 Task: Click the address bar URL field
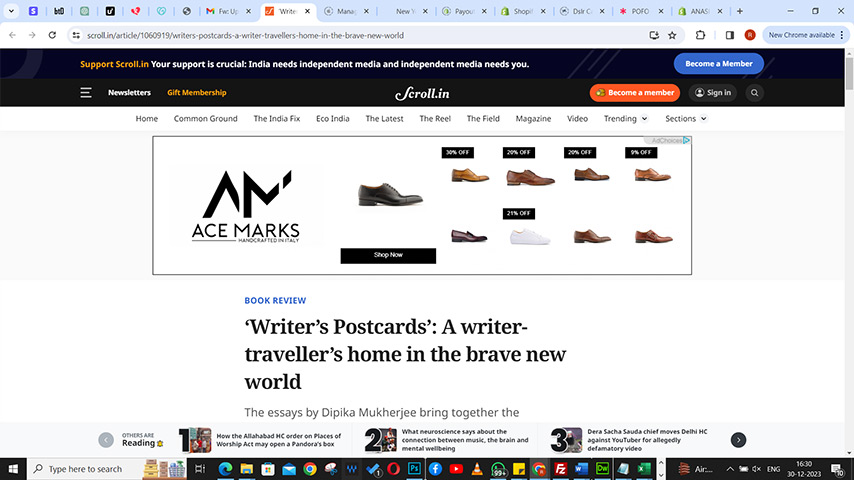tap(359, 35)
